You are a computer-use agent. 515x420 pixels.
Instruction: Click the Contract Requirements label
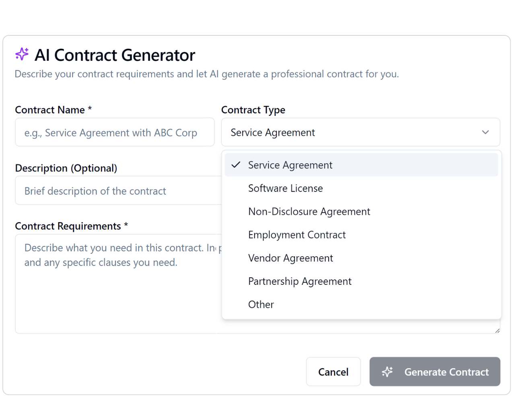pyautogui.click(x=72, y=226)
